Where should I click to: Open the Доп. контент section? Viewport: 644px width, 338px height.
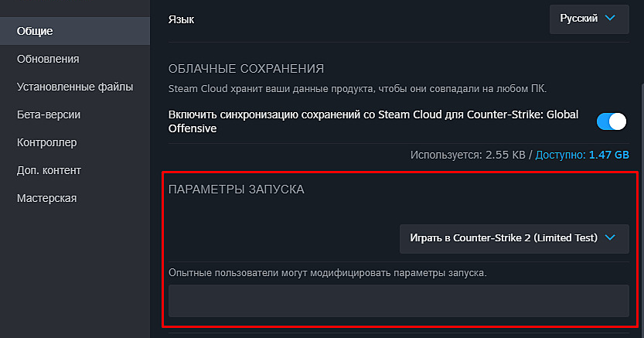point(49,170)
